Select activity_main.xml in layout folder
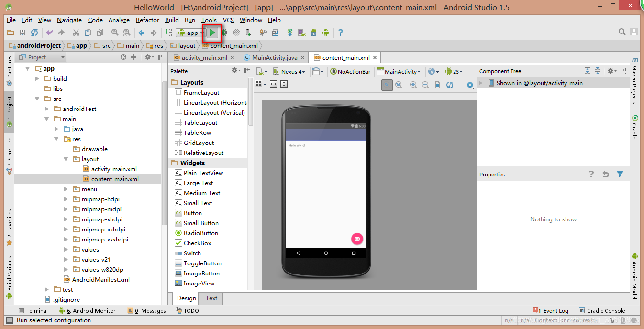The image size is (644, 329). pyautogui.click(x=110, y=169)
